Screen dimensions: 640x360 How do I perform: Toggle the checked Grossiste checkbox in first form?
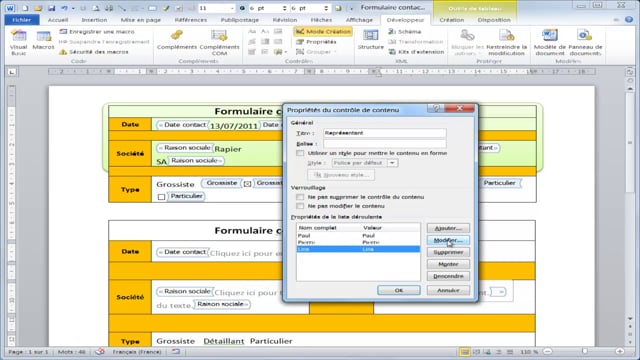247,184
